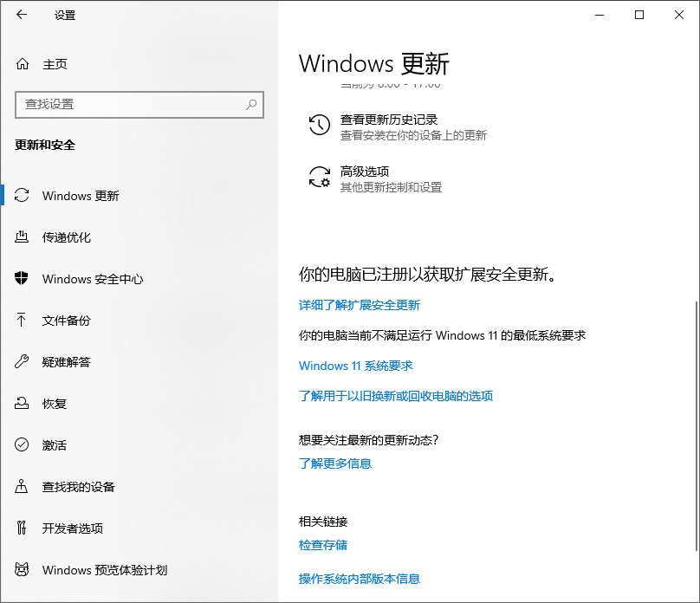The width and height of the screenshot is (700, 603).
Task: Click the wrench icon for 疑难解答
Action: click(x=22, y=361)
